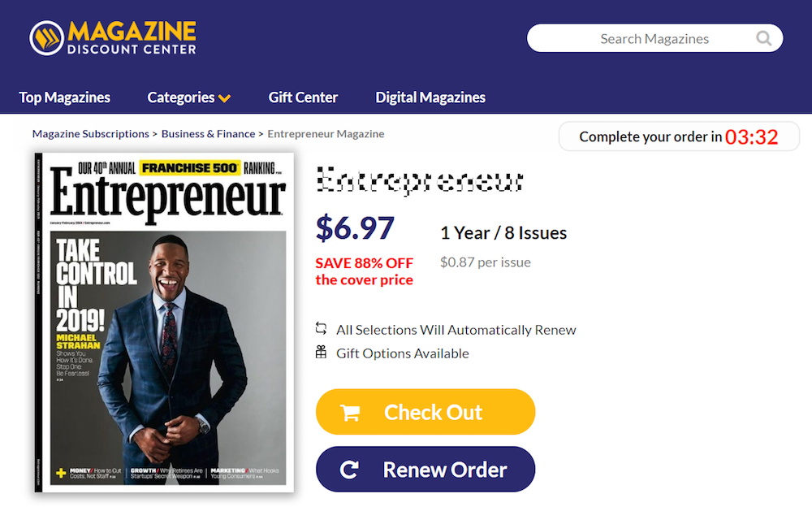Click the Entrepreneur magazine cover thumbnail
The height and width of the screenshot is (511, 812).
coord(164,323)
